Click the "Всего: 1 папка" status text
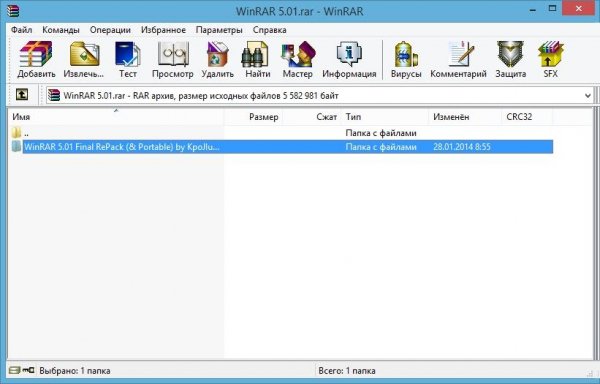The height and width of the screenshot is (384, 600). coord(347,371)
